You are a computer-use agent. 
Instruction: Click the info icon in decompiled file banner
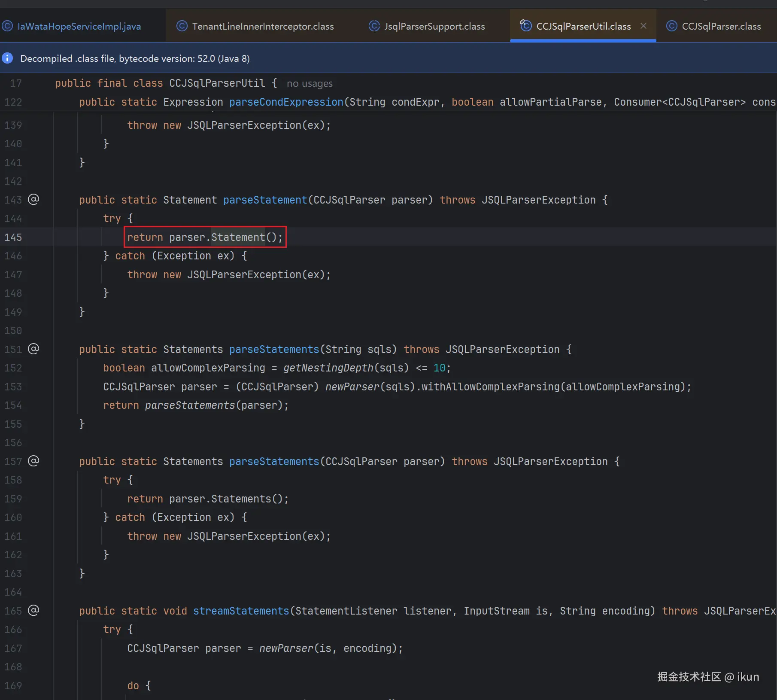point(7,58)
